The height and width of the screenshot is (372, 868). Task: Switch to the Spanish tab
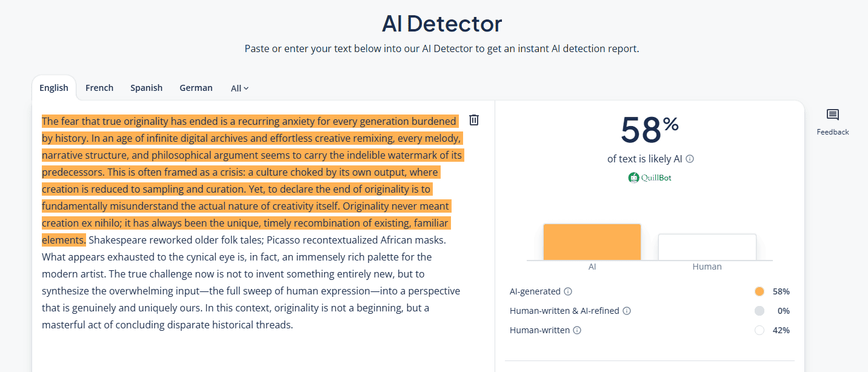[x=147, y=88]
